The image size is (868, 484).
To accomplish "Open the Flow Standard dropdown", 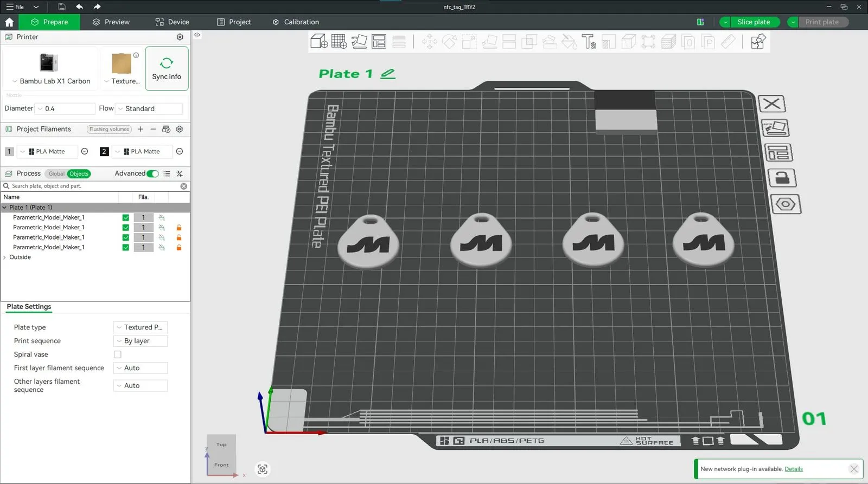I will point(150,109).
